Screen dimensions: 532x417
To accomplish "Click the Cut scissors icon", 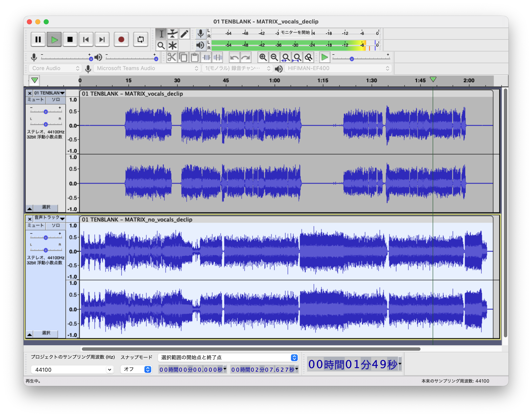I will point(172,58).
